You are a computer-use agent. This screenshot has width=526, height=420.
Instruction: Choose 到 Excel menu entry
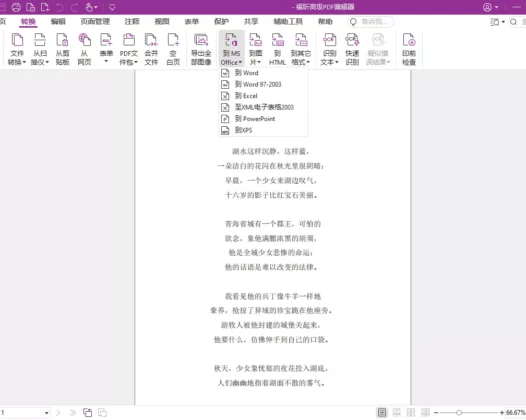[x=264, y=96]
